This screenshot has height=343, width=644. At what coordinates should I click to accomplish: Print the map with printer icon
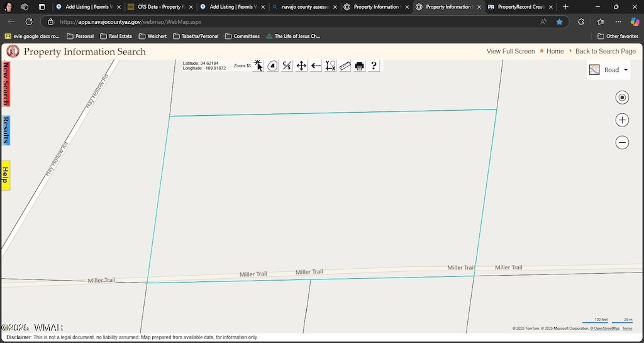click(x=359, y=65)
